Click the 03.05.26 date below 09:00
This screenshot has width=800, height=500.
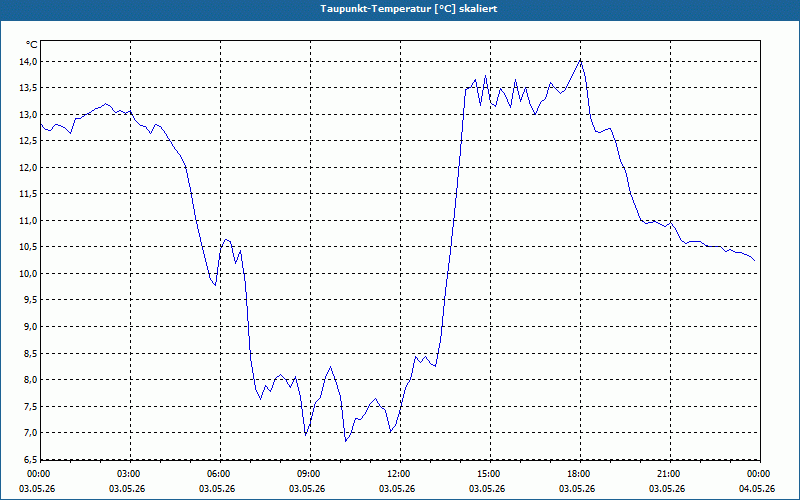(x=307, y=489)
